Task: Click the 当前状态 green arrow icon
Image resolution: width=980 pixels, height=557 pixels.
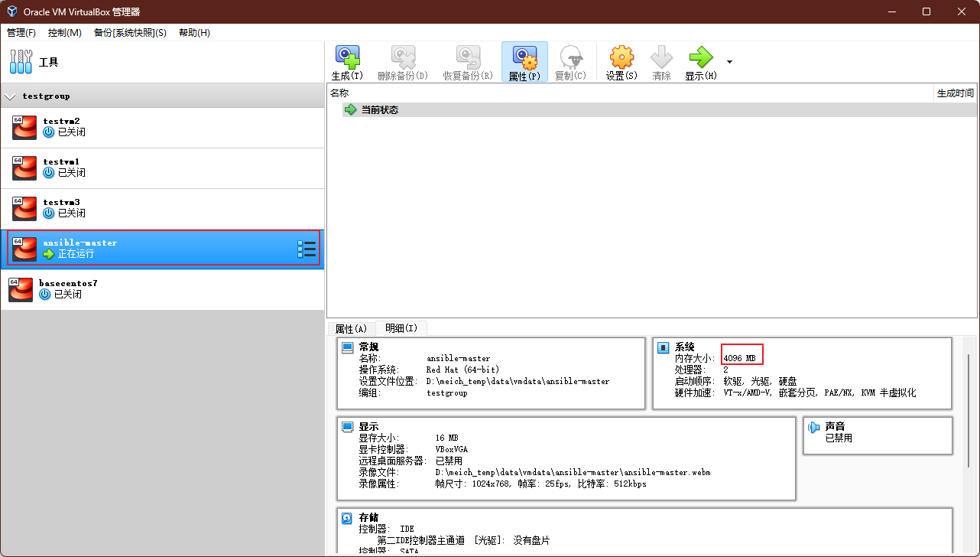Action: click(x=351, y=110)
